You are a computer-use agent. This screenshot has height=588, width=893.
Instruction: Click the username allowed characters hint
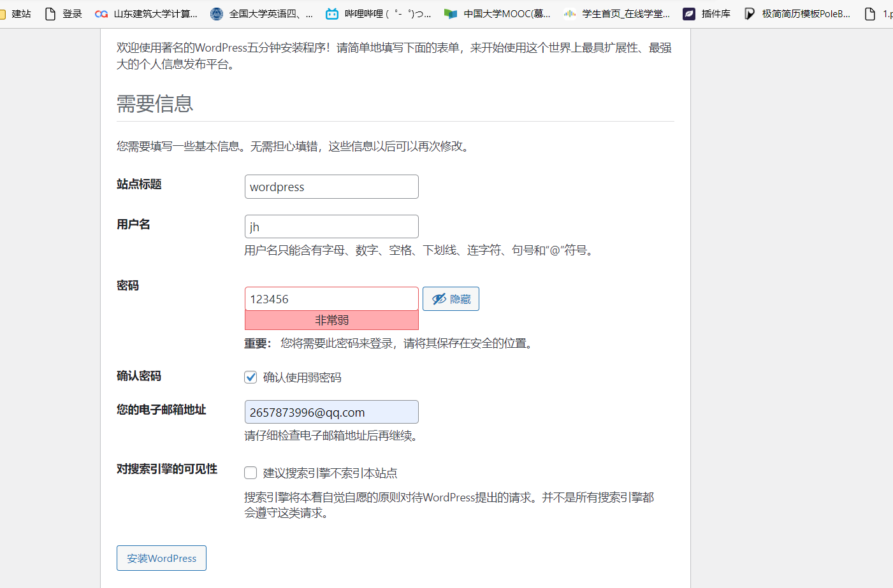[421, 250]
